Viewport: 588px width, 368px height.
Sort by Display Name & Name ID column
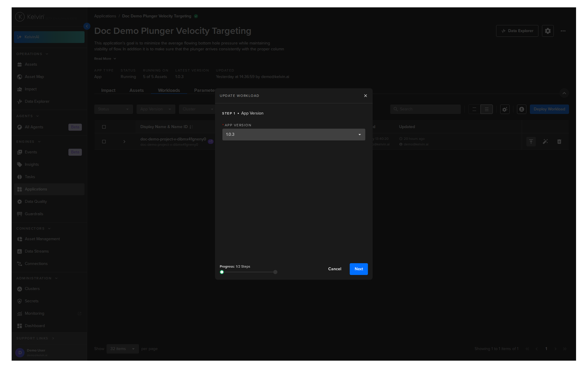point(166,127)
